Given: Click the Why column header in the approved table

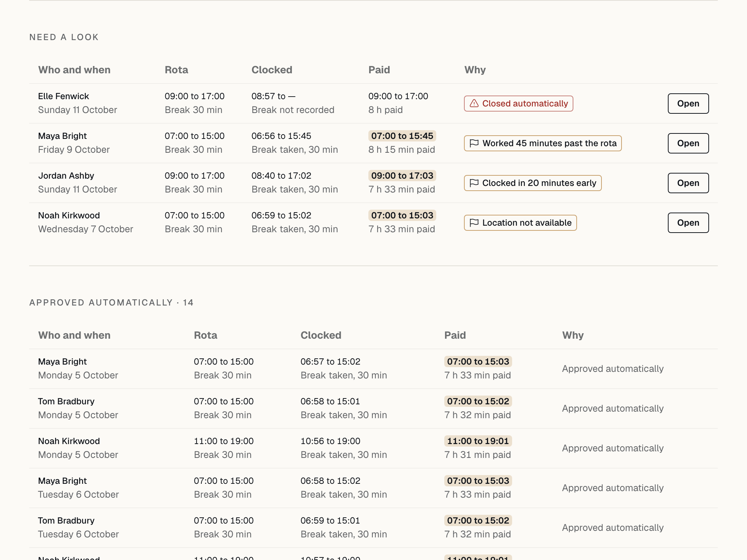Looking at the screenshot, I should pos(573,335).
